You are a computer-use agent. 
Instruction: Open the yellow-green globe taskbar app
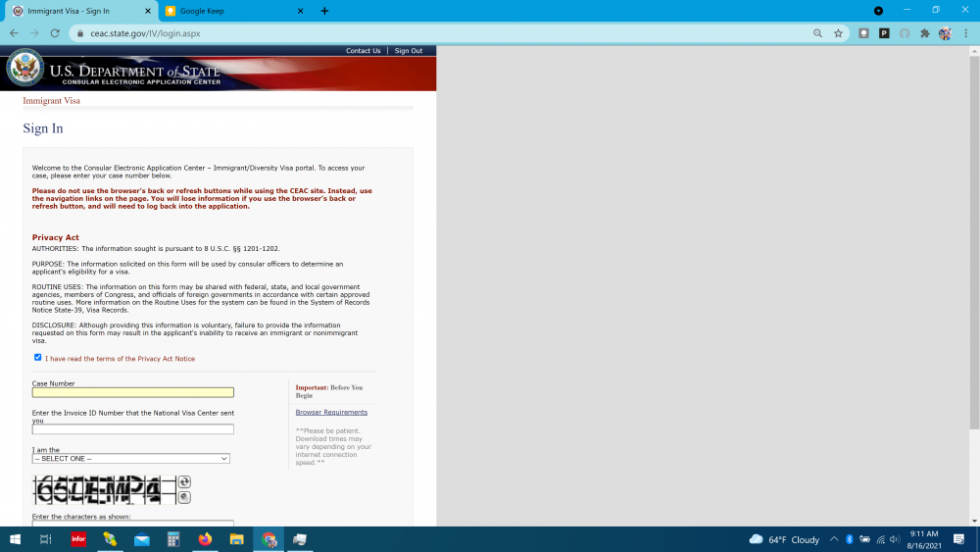coord(110,539)
